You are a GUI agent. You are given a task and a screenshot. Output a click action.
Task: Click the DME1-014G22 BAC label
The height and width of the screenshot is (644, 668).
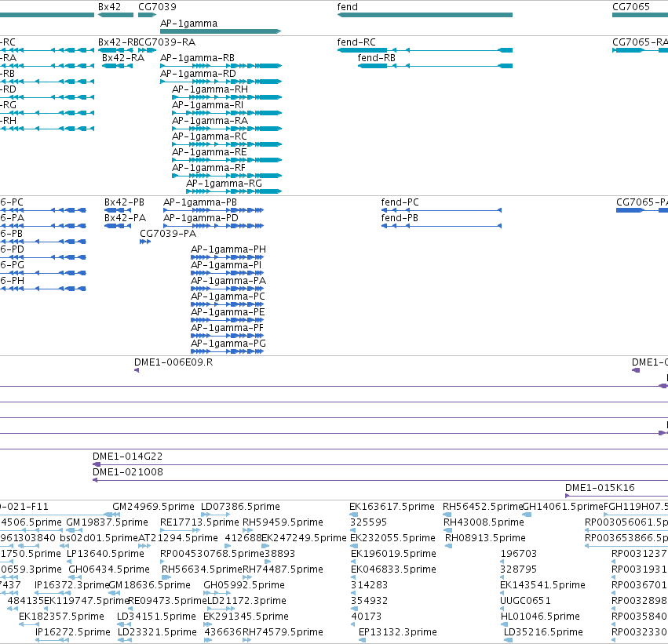pos(128,457)
